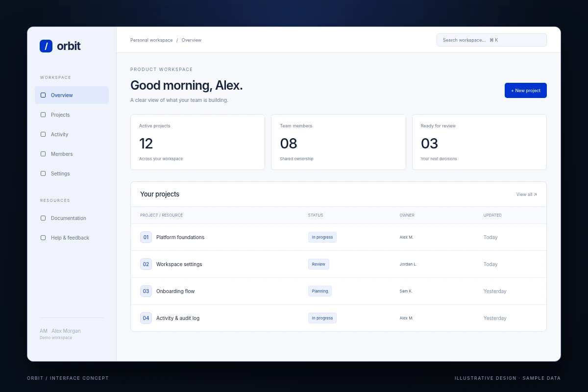588x392 pixels.
Task: Click the PROJECT / RESOURCE column header
Action: point(161,215)
